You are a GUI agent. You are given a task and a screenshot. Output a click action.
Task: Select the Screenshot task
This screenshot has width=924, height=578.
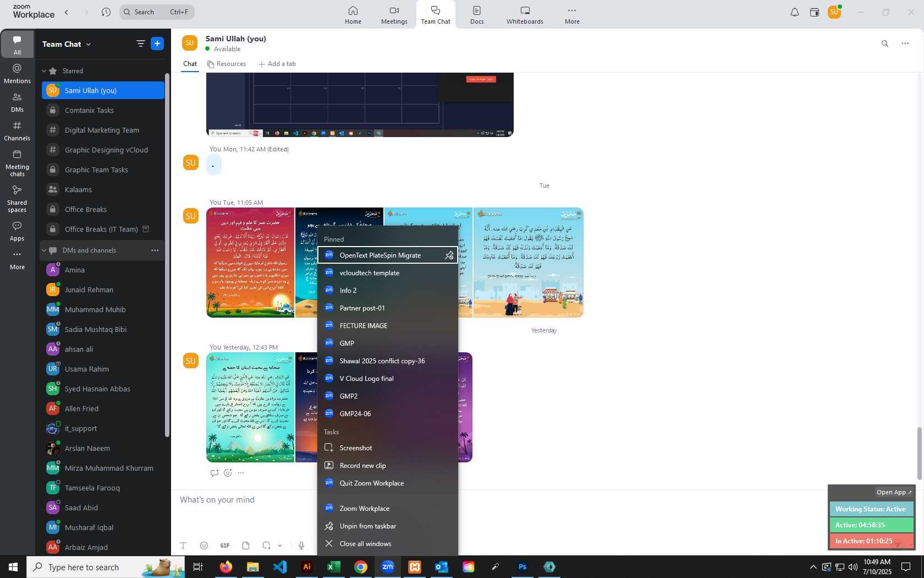[388, 448]
